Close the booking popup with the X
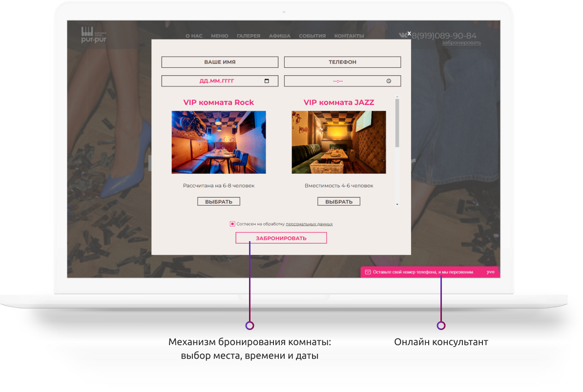 409,34
